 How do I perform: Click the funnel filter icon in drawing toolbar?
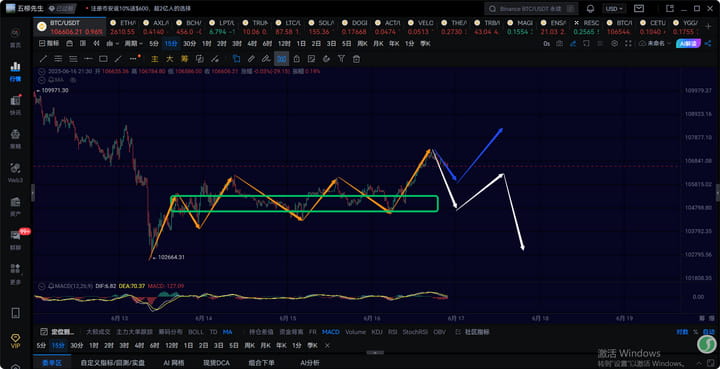[x=341, y=59]
